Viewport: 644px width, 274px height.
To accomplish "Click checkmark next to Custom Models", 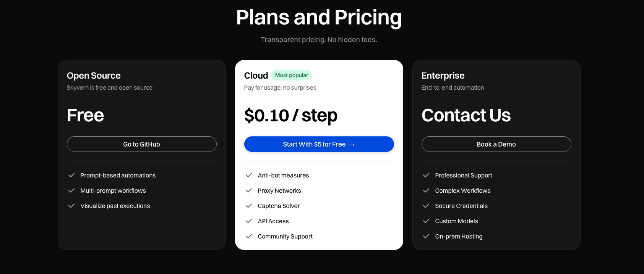I will pyautogui.click(x=426, y=221).
